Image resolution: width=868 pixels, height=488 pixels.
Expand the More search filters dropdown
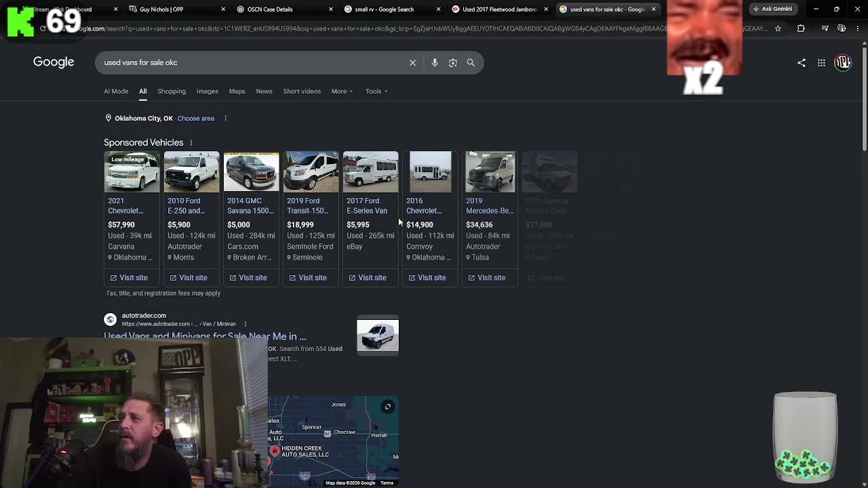(x=342, y=91)
